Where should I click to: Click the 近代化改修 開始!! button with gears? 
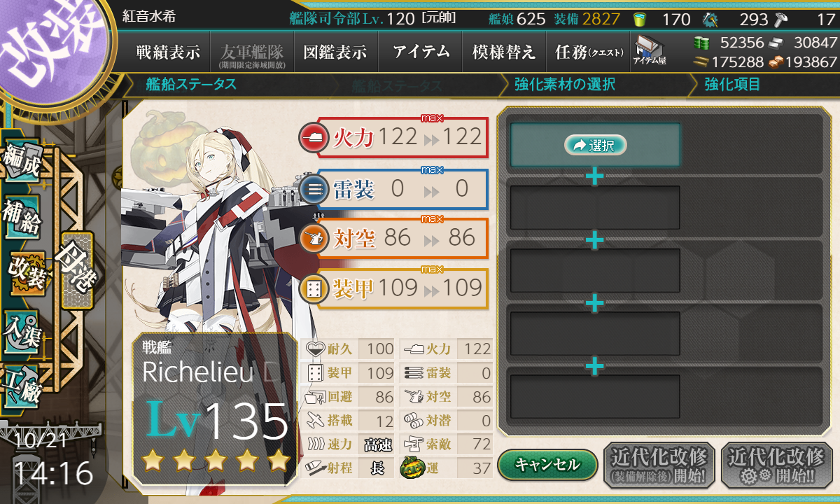[x=777, y=465]
